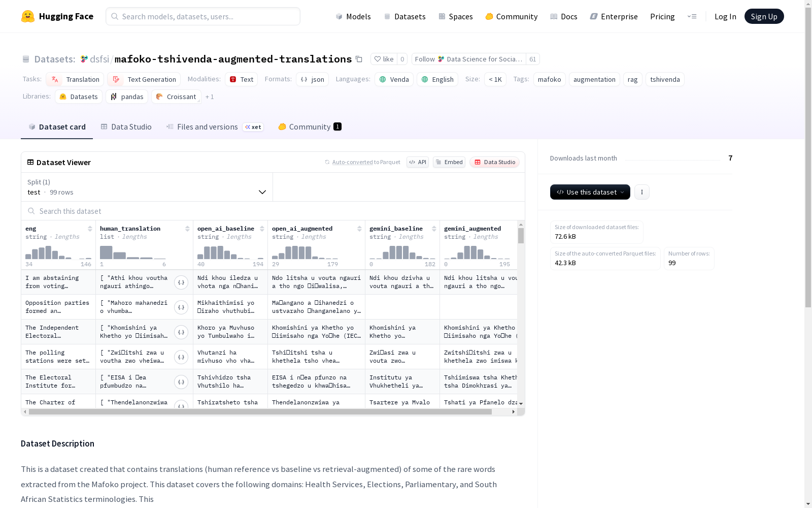Open JSON viewer for "Athi khou voutha" row
The width and height of the screenshot is (812, 508).
[181, 282]
